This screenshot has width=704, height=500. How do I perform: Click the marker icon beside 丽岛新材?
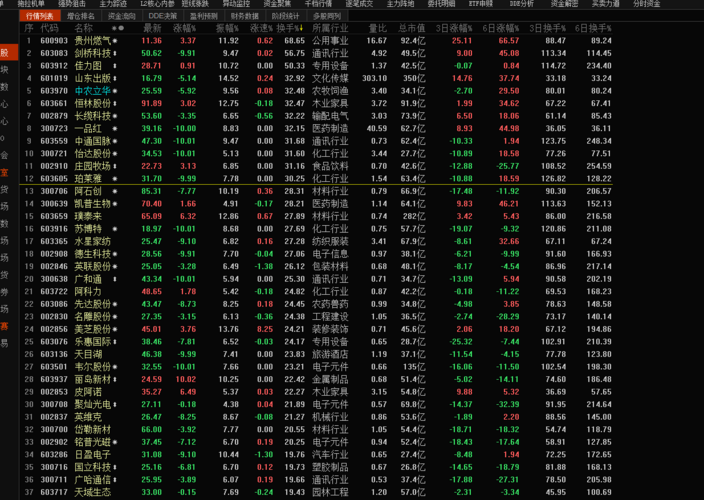click(115, 380)
